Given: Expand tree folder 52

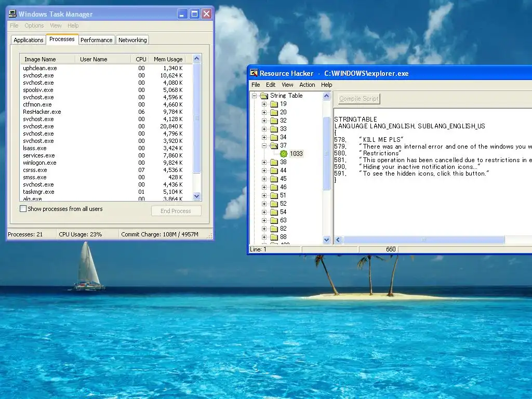Looking at the screenshot, I should (264, 204).
